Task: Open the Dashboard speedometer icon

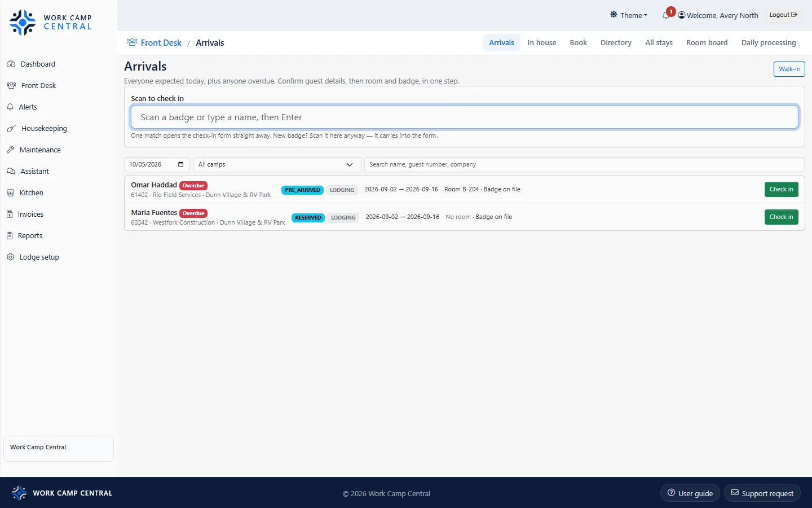Action: pos(11,64)
